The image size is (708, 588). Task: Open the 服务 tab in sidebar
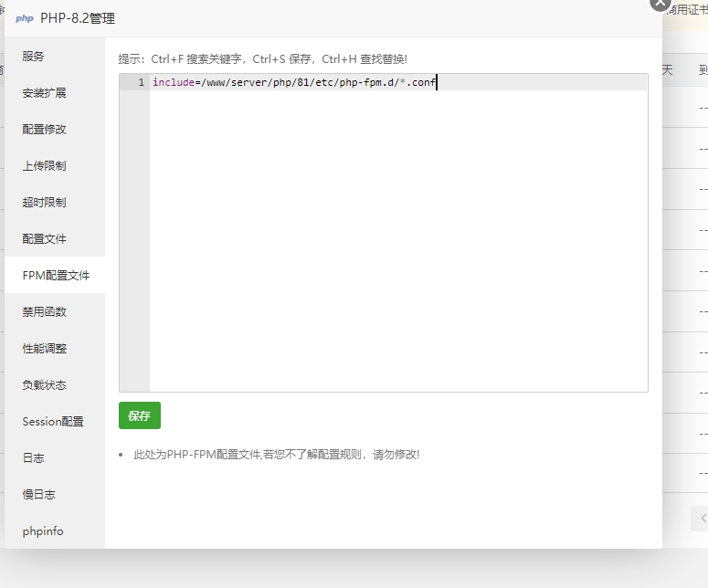point(55,56)
